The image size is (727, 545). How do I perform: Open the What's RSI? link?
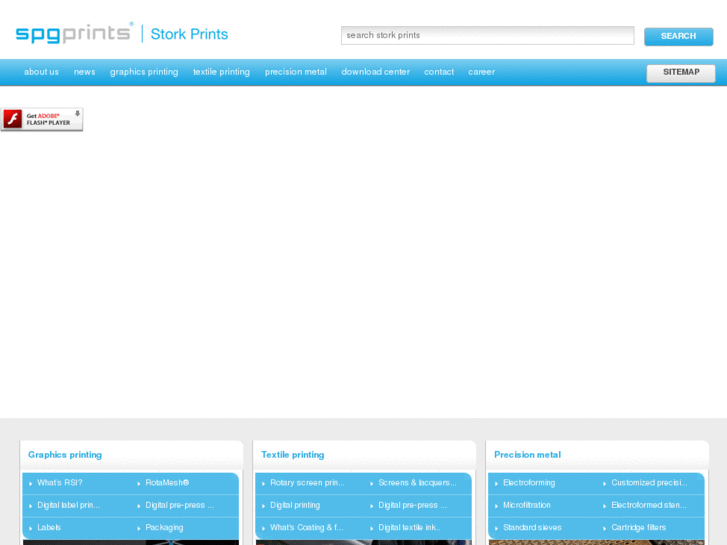[60, 482]
